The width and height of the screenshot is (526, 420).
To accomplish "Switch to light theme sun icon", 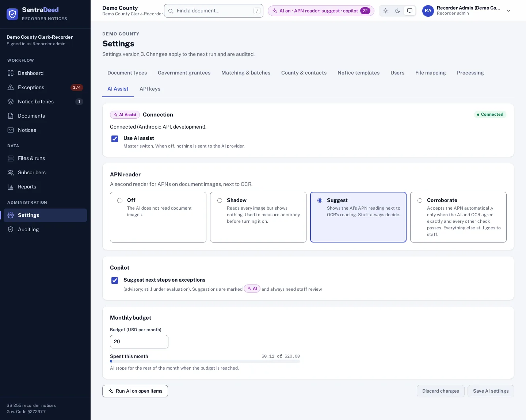I will click(385, 11).
